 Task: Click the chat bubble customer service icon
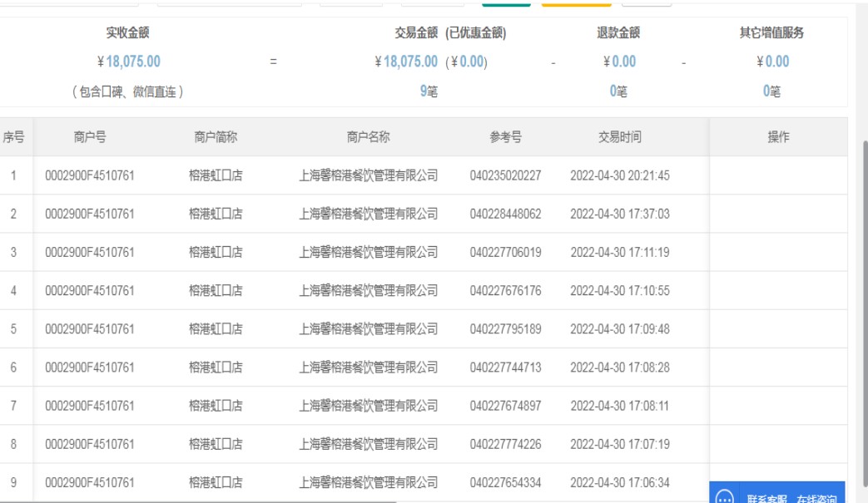725,498
